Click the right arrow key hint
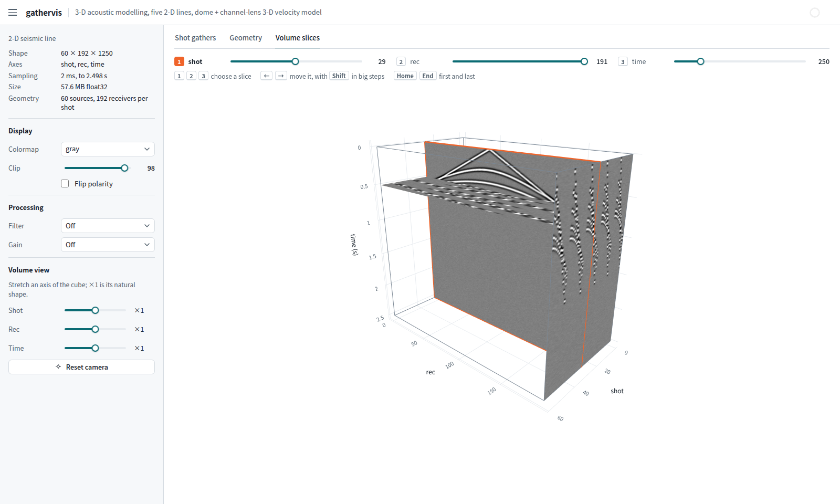This screenshot has width=840, height=504. coord(281,76)
